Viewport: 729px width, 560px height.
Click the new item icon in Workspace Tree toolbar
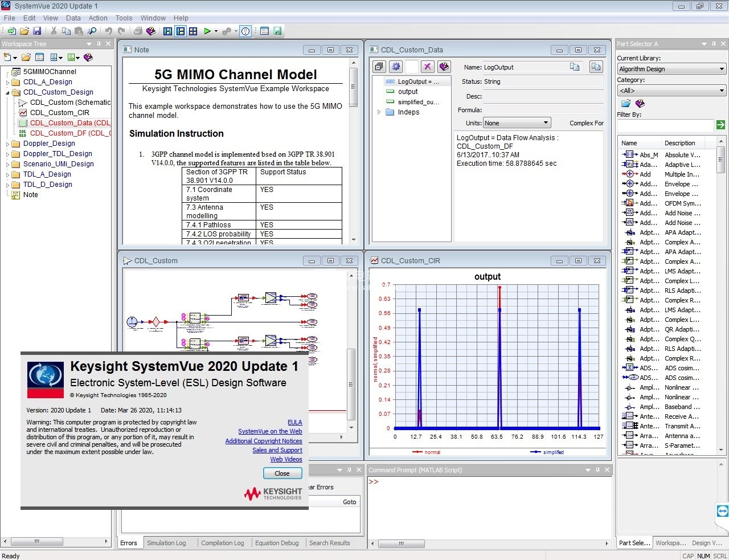(x=7, y=57)
